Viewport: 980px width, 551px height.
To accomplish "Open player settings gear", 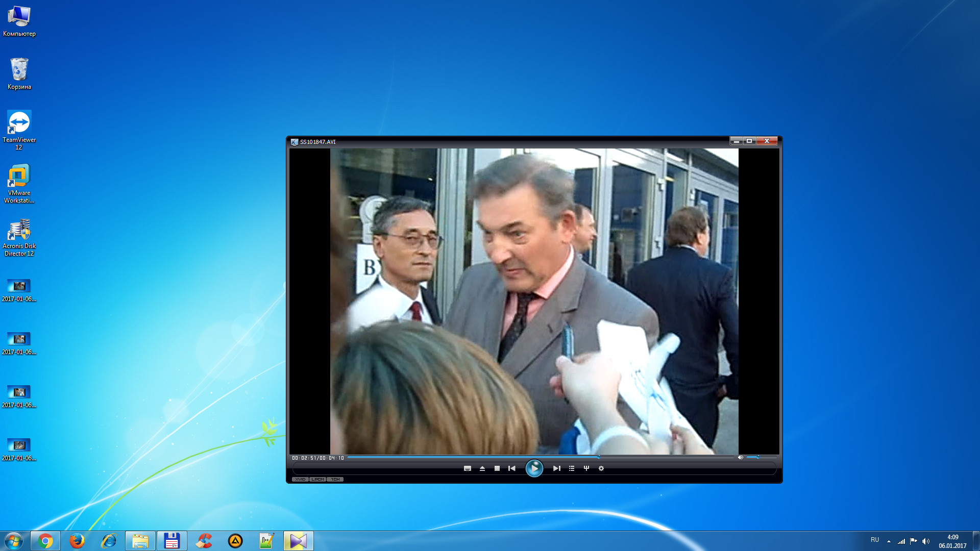I will (x=601, y=468).
